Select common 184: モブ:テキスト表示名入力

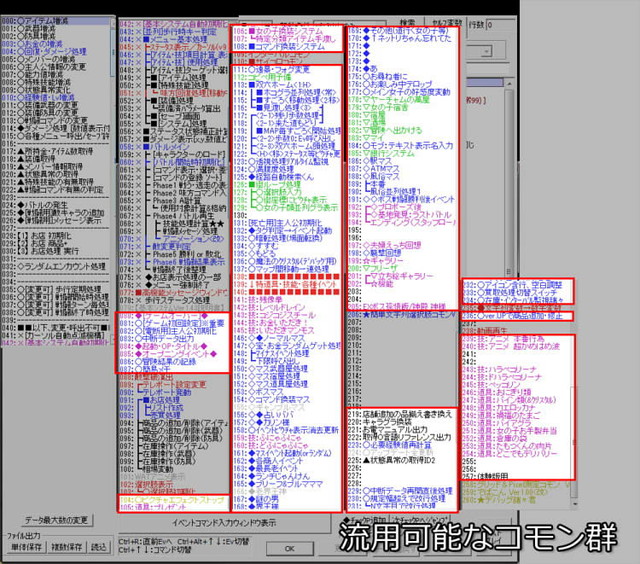pos(402,145)
